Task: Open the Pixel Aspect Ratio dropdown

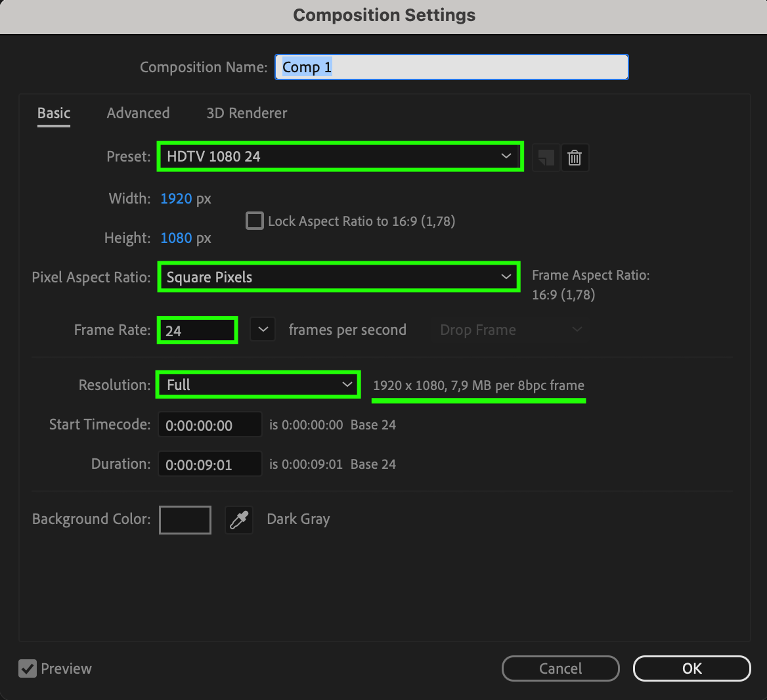Action: click(x=339, y=277)
